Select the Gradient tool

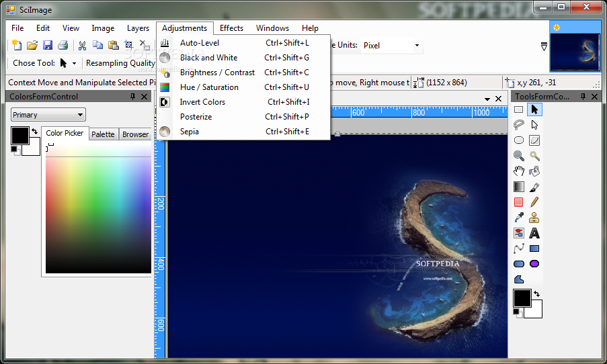pos(519,187)
